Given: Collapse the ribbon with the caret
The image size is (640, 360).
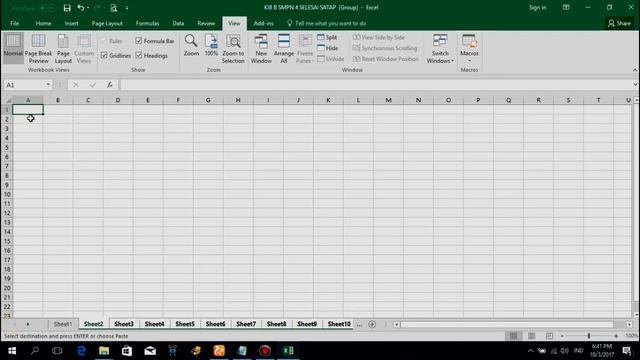Looking at the screenshot, I should pyautogui.click(x=635, y=70).
